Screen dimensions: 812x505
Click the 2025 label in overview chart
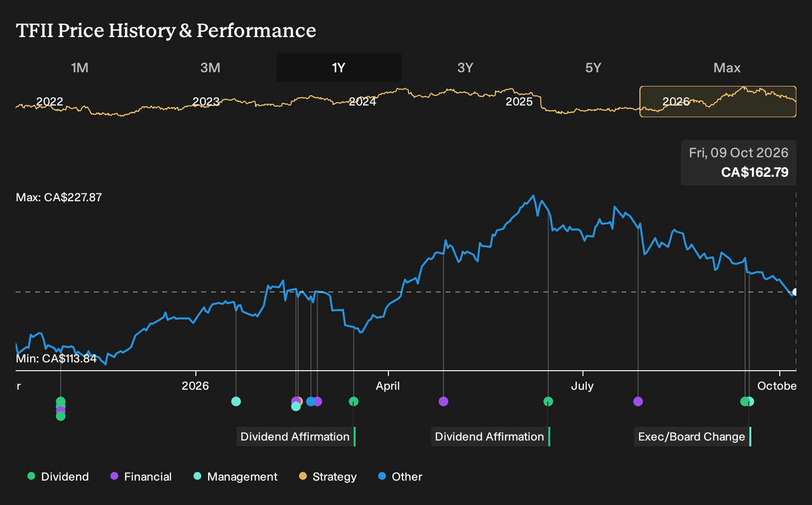point(519,102)
